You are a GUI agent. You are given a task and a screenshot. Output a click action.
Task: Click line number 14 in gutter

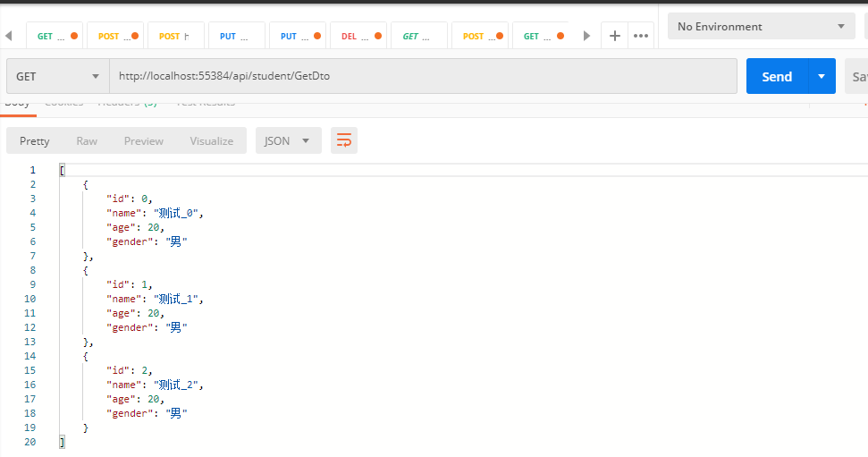[x=29, y=356]
